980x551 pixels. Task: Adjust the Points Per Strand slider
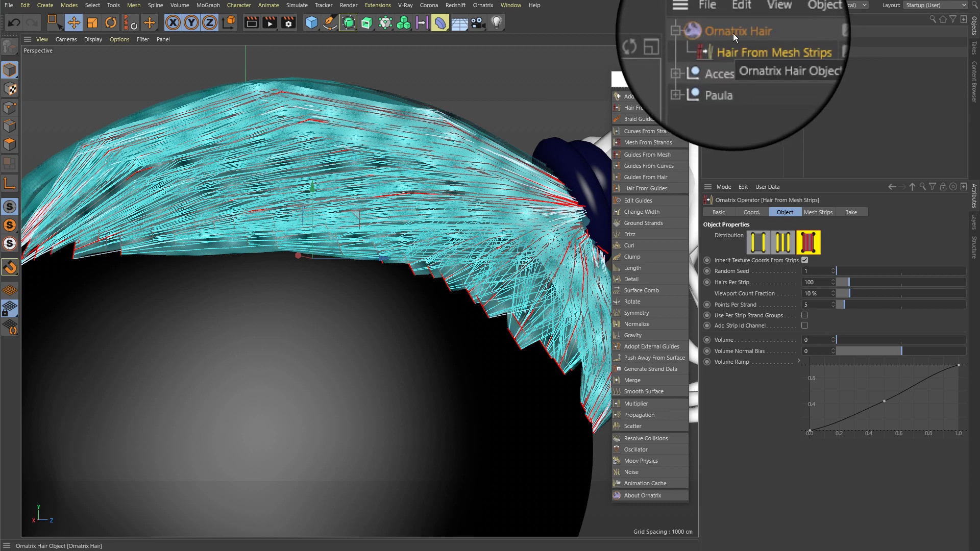[x=900, y=305]
